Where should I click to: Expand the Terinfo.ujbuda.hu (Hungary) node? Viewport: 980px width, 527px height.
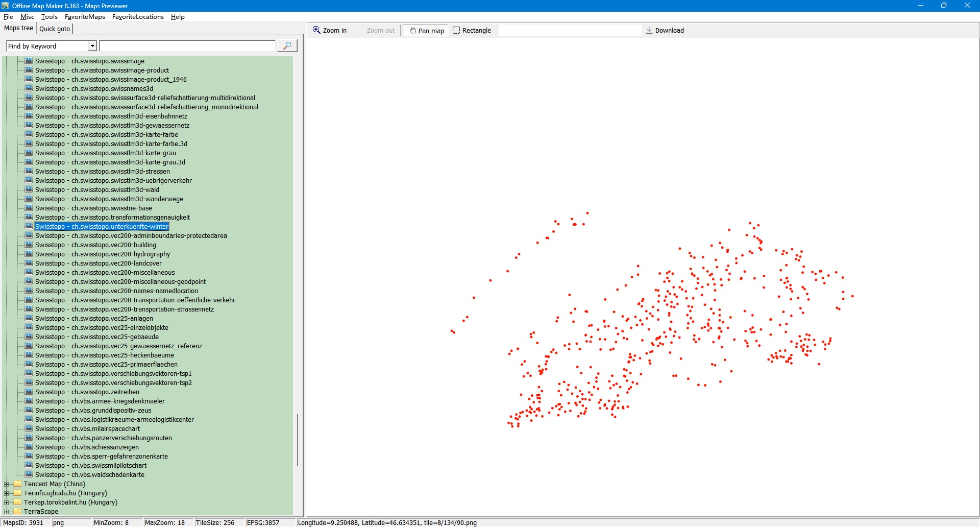click(7, 493)
